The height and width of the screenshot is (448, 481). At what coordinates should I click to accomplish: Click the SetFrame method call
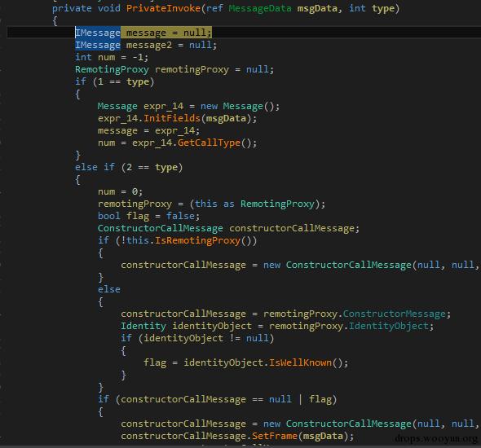pyautogui.click(x=275, y=436)
